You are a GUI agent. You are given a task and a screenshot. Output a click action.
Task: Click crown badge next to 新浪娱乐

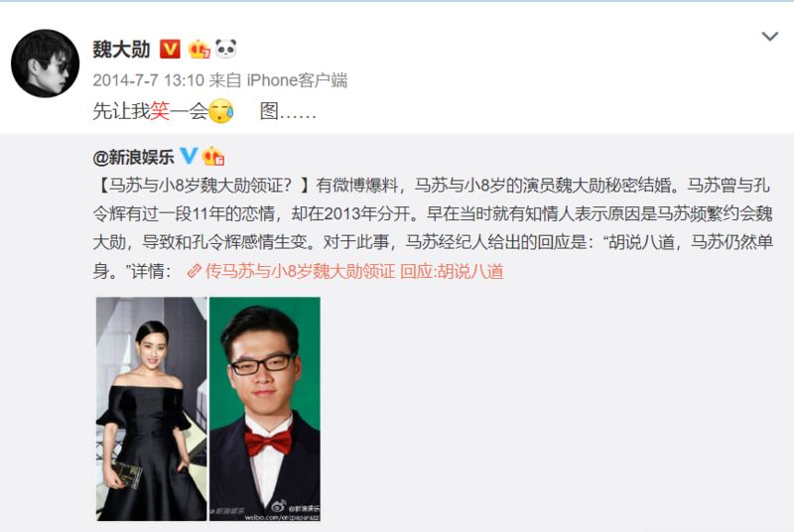coord(213,156)
